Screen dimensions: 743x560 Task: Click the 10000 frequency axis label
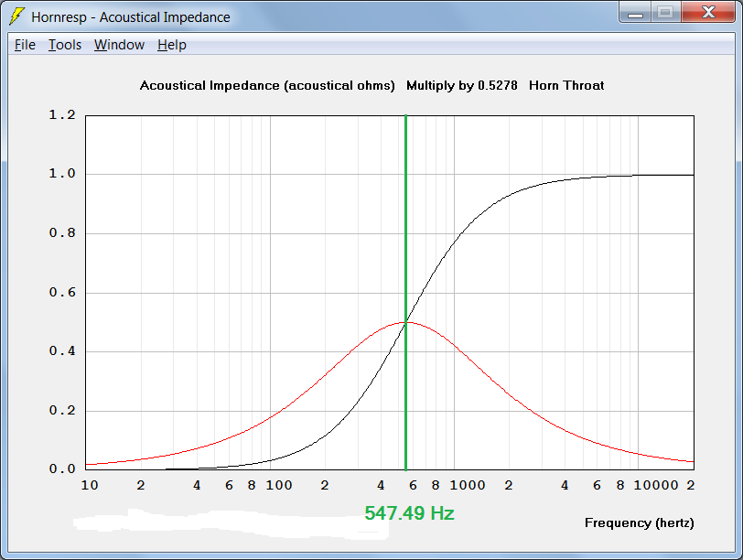coord(656,485)
